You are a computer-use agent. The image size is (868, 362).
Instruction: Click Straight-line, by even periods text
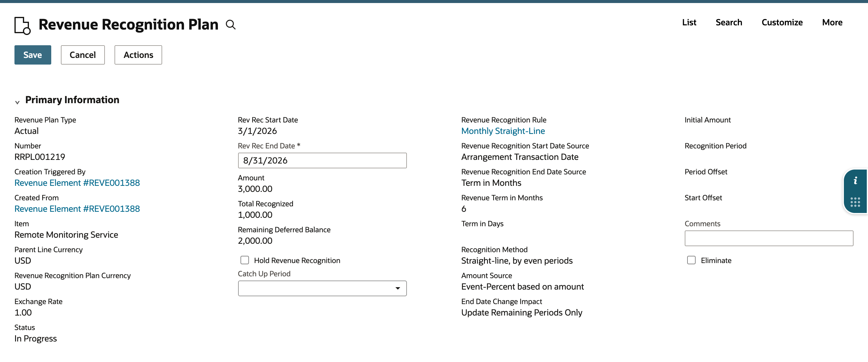tap(517, 261)
